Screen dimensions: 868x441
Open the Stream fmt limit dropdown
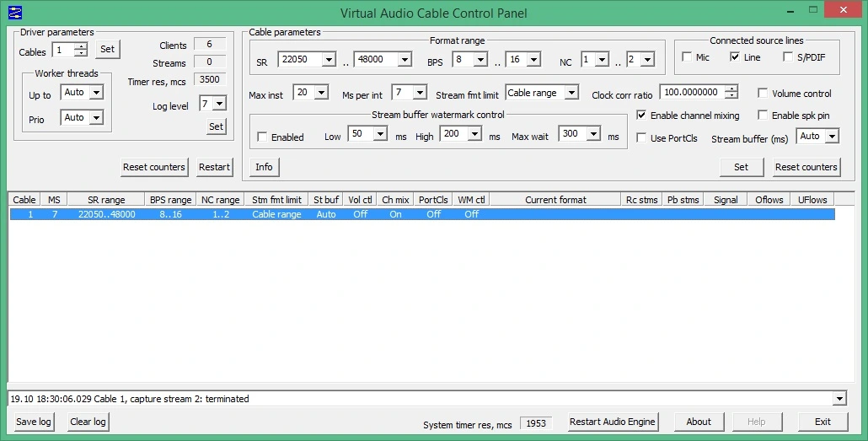tap(572, 93)
